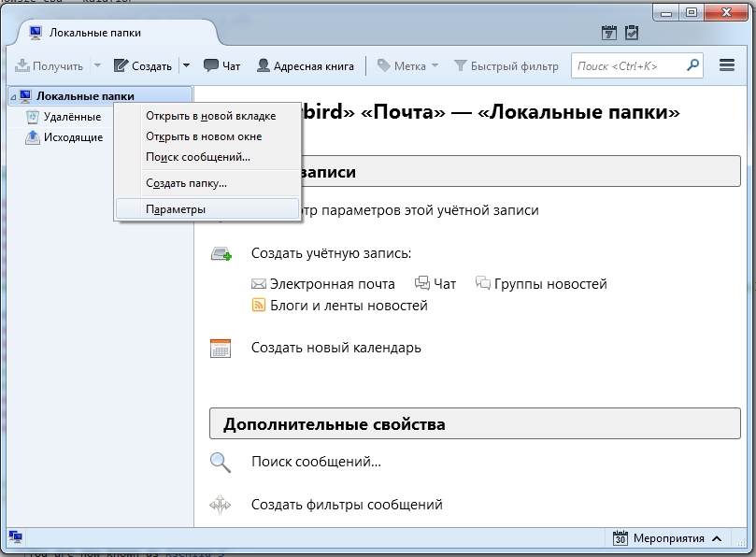
Task: Click the Создать compose pencil icon
Action: 121,65
